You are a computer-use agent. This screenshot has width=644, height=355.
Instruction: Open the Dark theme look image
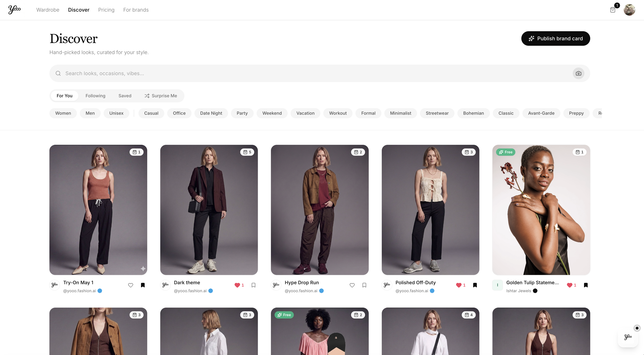click(x=209, y=210)
